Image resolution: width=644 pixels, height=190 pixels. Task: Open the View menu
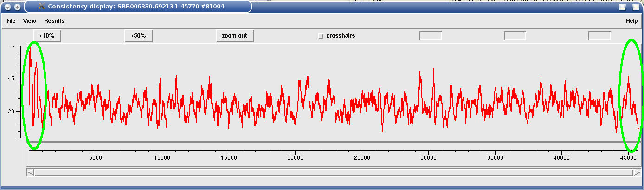(30, 21)
